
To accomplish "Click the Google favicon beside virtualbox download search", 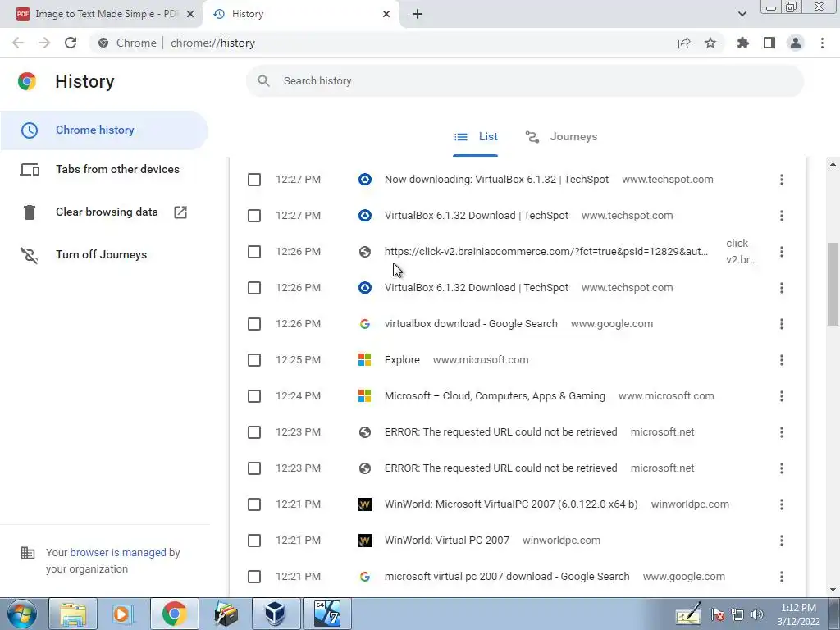I will click(365, 324).
